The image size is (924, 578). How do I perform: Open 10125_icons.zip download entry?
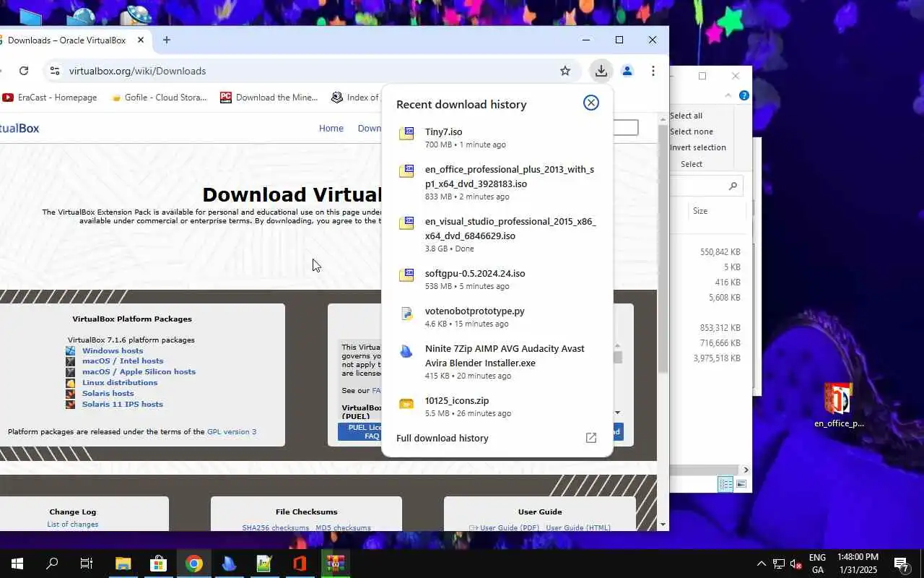pos(497,406)
